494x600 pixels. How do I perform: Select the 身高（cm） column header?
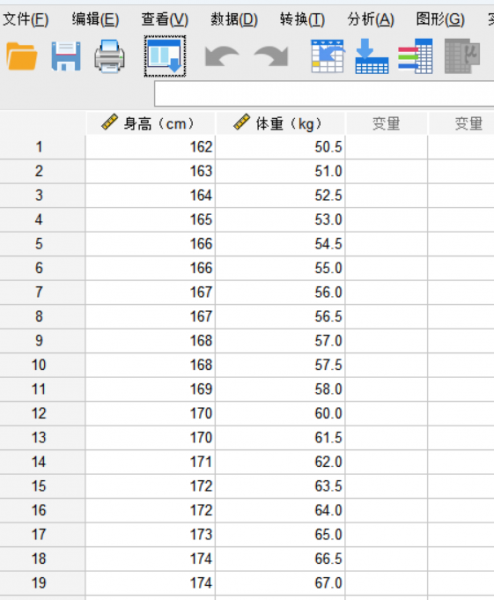(150, 123)
